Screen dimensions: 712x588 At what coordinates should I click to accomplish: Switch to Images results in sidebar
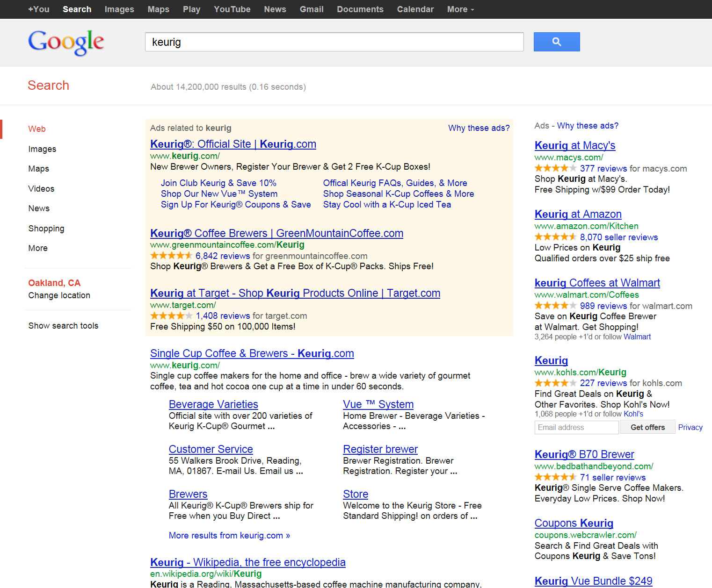[42, 149]
